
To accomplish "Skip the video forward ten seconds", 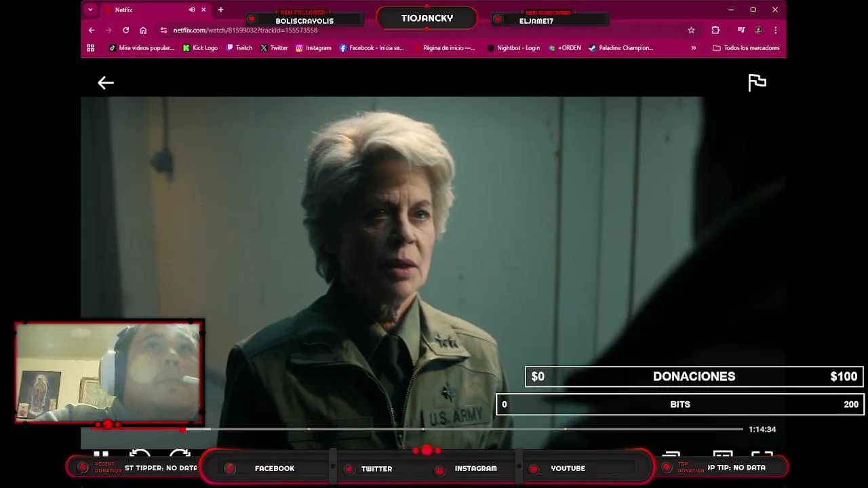I will (180, 454).
